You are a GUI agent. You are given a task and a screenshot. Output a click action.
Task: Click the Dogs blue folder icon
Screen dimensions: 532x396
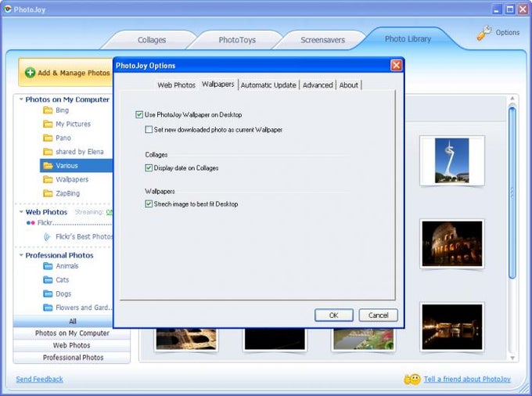[48, 293]
